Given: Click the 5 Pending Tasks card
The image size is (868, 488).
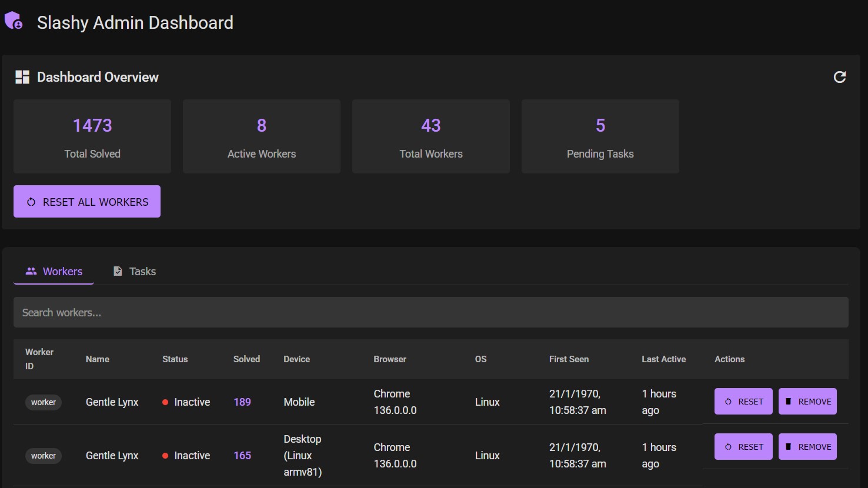Looking at the screenshot, I should pos(600,136).
